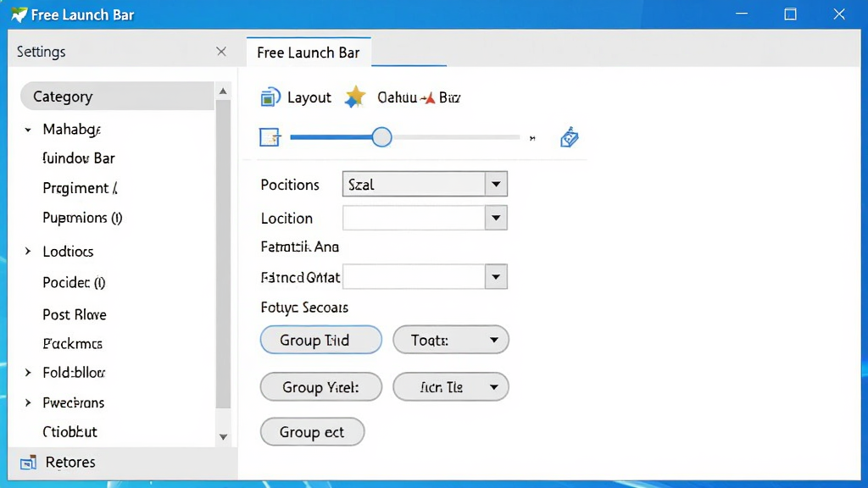Click the Layout icon
The width and height of the screenshot is (868, 488).
tap(270, 97)
